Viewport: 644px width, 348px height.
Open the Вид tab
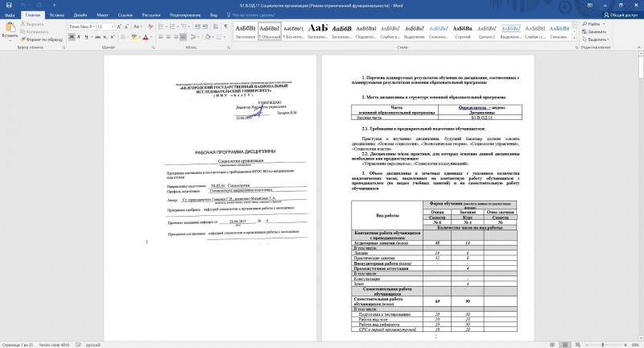click(x=213, y=15)
